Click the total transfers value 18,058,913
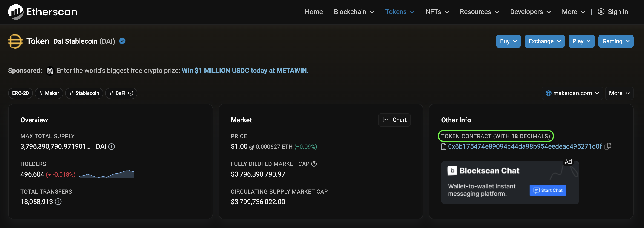This screenshot has width=644, height=228. (x=37, y=202)
